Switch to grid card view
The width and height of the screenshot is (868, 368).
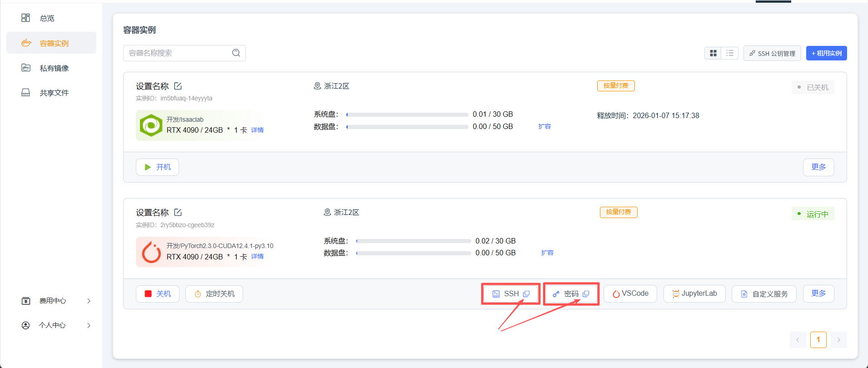(x=713, y=53)
